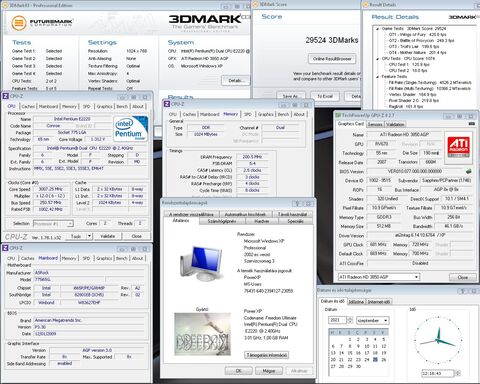The height and width of the screenshot is (384, 480).
Task: Click the year spinner next to 2021
Action: tap(350, 320)
